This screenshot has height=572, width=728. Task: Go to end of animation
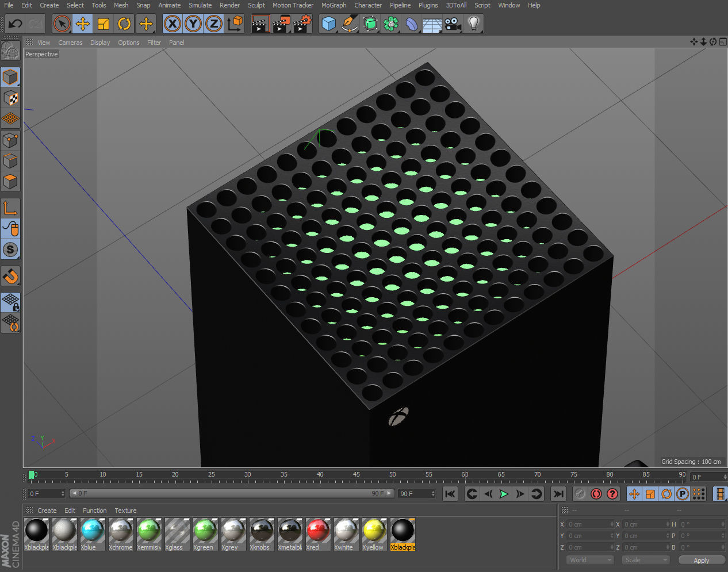pyautogui.click(x=558, y=494)
